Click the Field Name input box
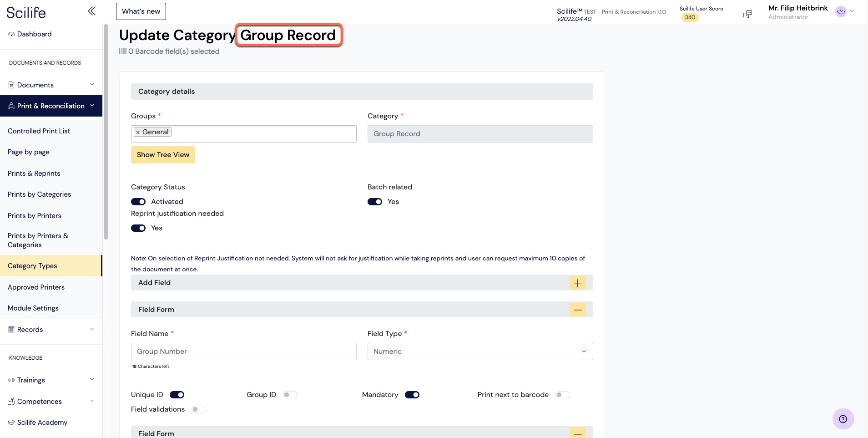Image resolution: width=868 pixels, height=438 pixels. 243,351
